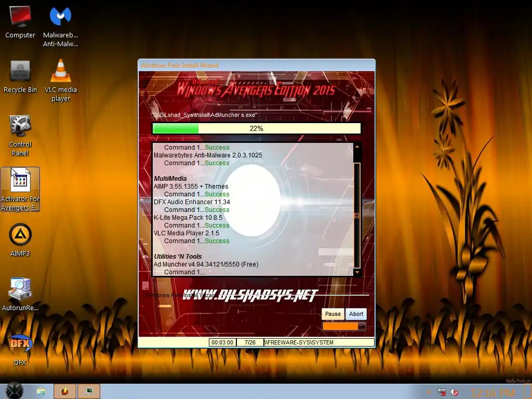
Task: Click the MultiMedia category heading
Action: tap(170, 179)
